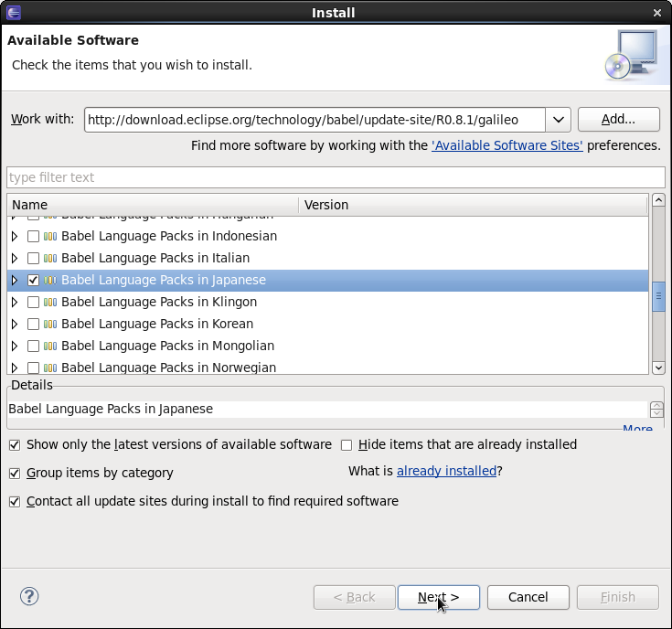Select Babel Language Packs in Italian row
672x629 pixels.
[x=328, y=258]
